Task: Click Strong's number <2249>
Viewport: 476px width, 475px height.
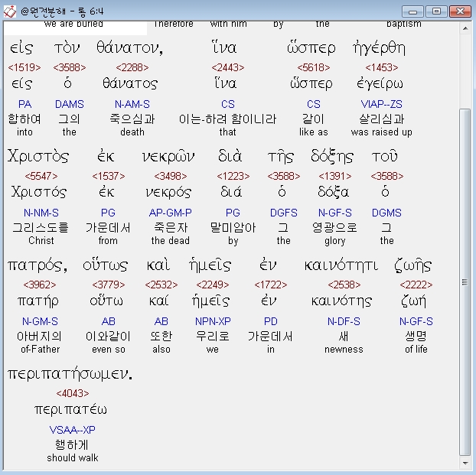Action: pyautogui.click(x=213, y=285)
